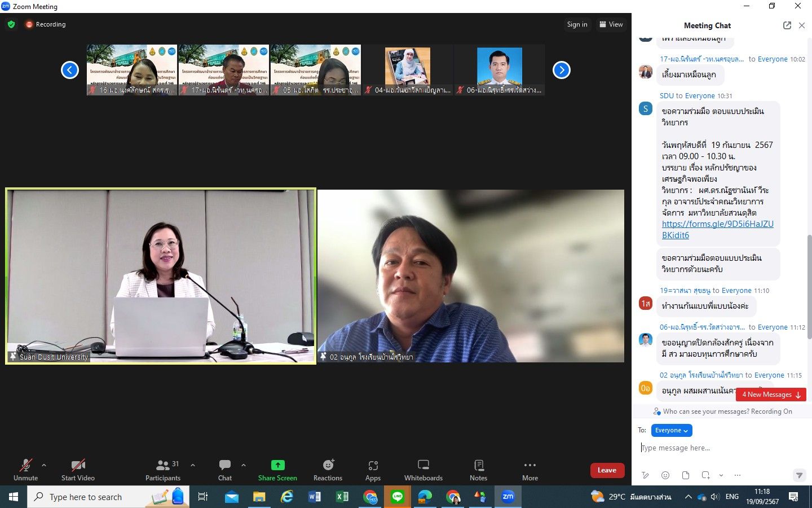
Task: Show previous participants with left arrow
Action: 70,70
